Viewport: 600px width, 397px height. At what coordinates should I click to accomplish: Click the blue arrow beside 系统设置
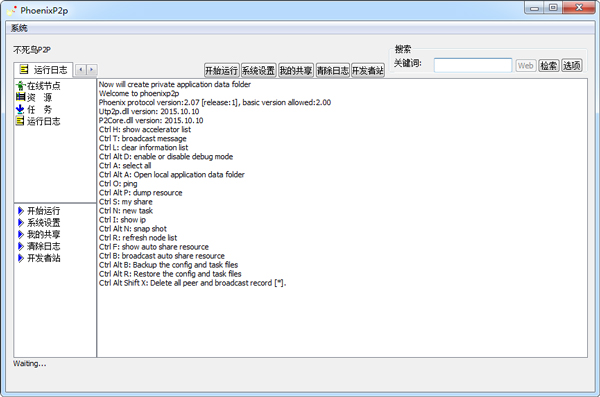(21, 222)
